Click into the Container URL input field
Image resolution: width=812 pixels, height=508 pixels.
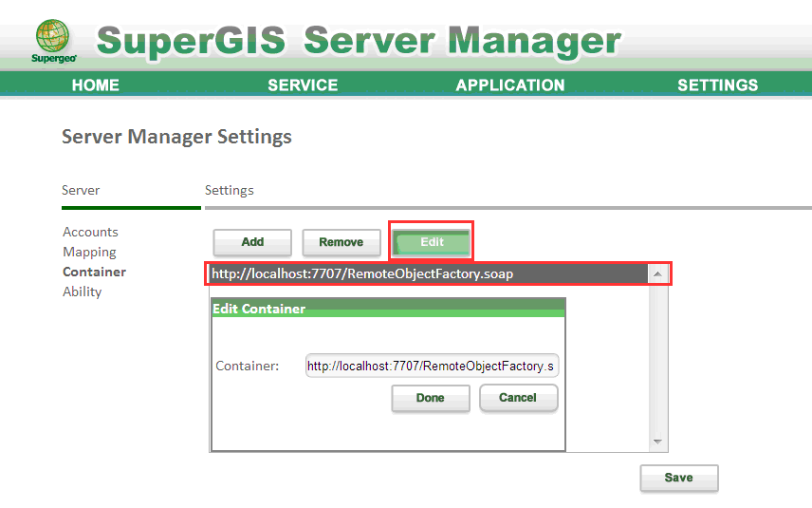[x=432, y=366]
